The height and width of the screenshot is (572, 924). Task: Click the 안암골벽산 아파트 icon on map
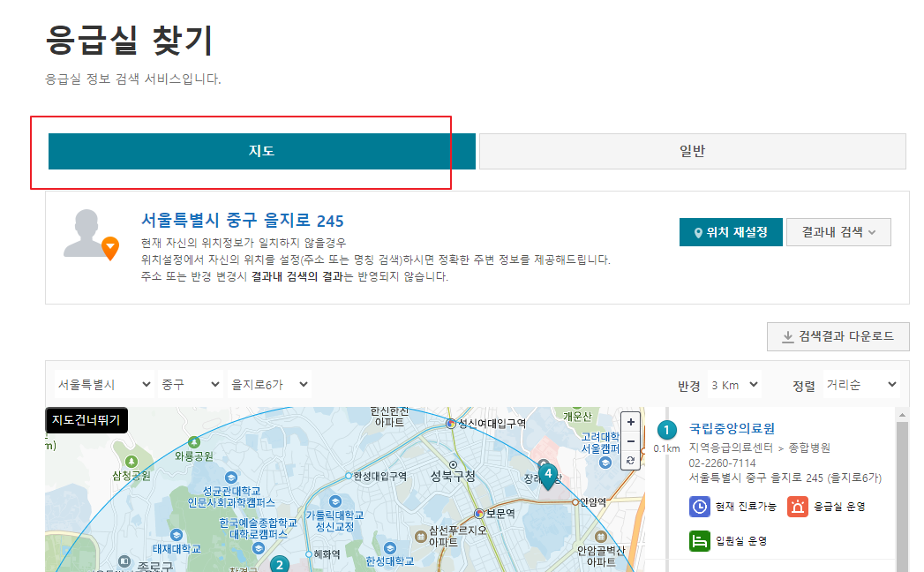[x=600, y=537]
